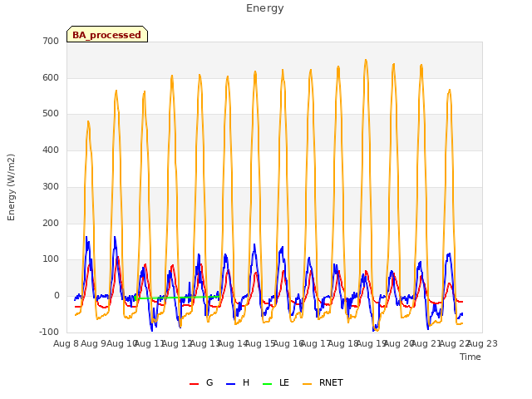Click the Aug 23 x-axis tick label
Image resolution: width=532 pixels, height=399 pixels.
pyautogui.click(x=482, y=343)
